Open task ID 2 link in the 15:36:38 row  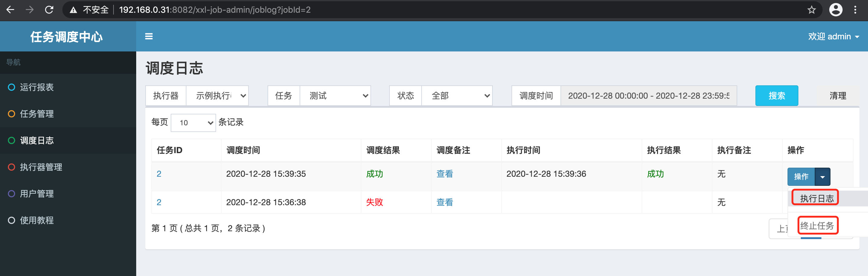tap(159, 202)
